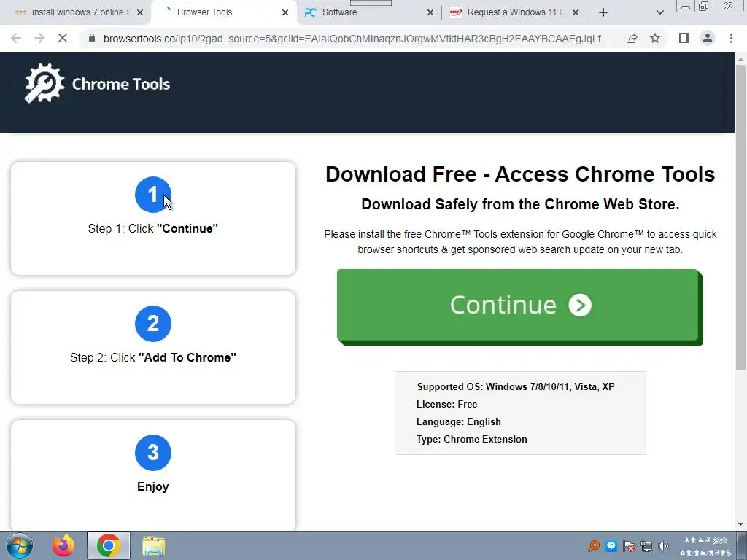747x560 pixels.
Task: Share this page via the share icon
Action: click(632, 38)
